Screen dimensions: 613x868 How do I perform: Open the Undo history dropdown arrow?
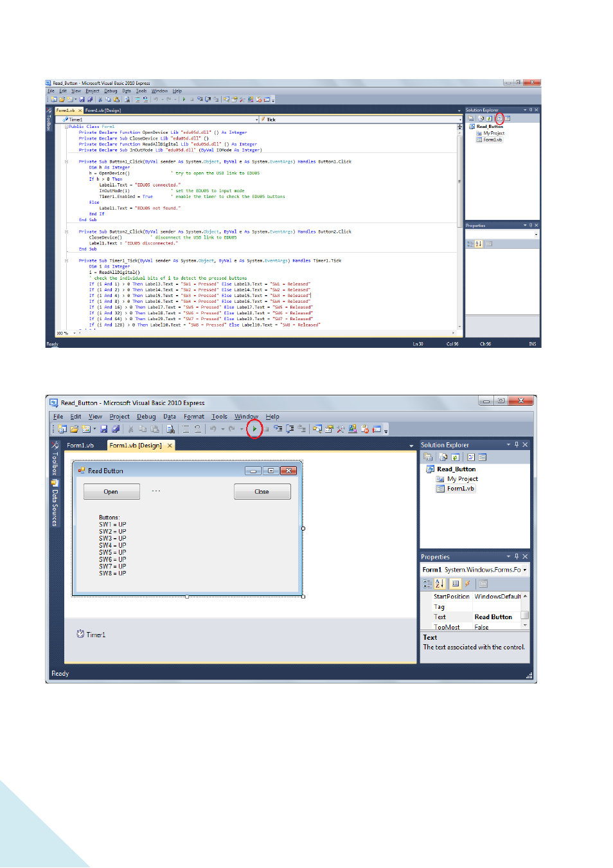tap(223, 429)
